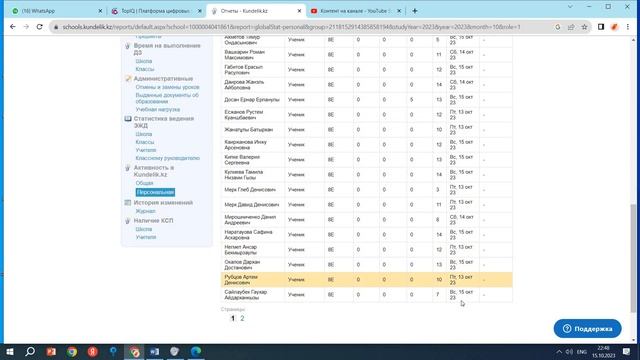Open Word from the taskbar

click(154, 351)
